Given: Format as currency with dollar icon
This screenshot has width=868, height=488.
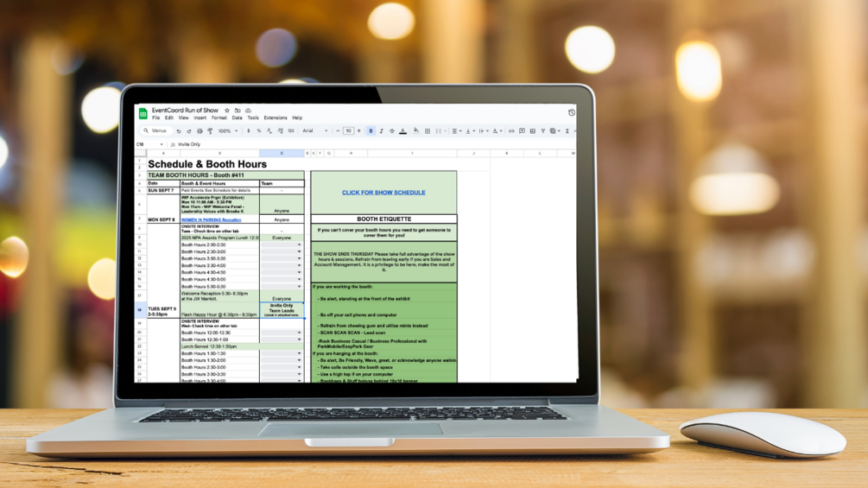Looking at the screenshot, I should click(x=248, y=130).
